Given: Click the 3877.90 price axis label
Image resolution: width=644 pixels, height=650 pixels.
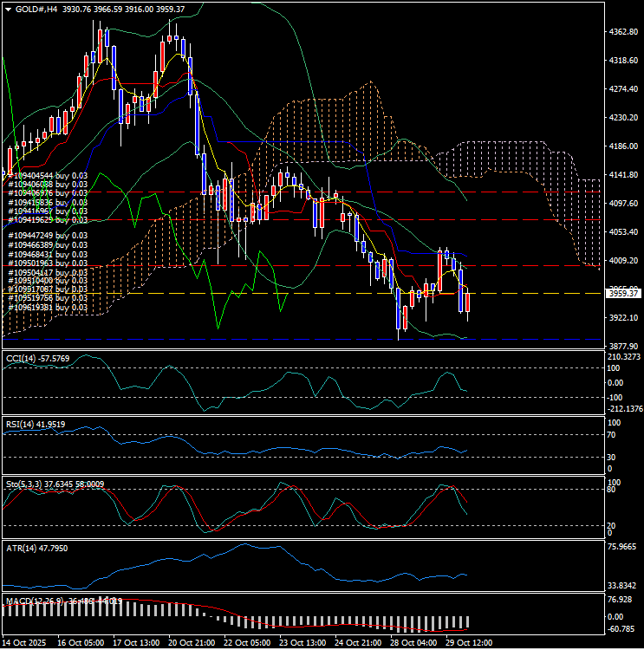Looking at the screenshot, I should click(624, 346).
